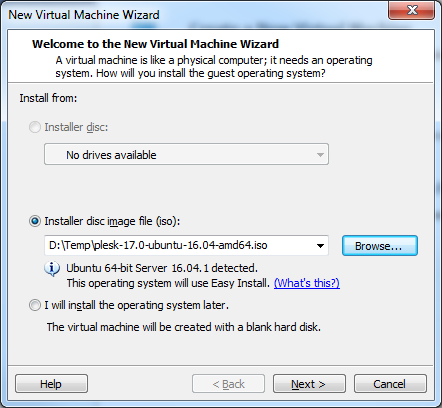Browse for an ISO image file
The width and height of the screenshot is (442, 408).
(x=379, y=246)
